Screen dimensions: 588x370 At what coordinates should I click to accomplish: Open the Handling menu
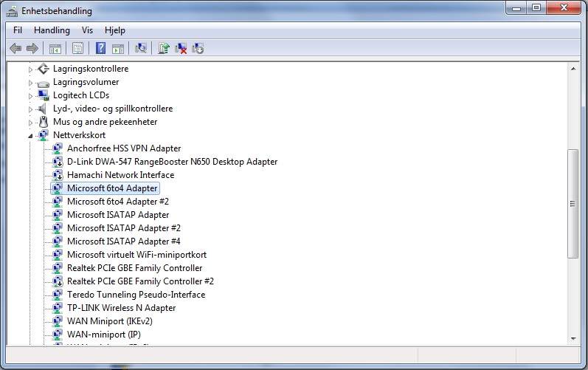click(x=52, y=30)
